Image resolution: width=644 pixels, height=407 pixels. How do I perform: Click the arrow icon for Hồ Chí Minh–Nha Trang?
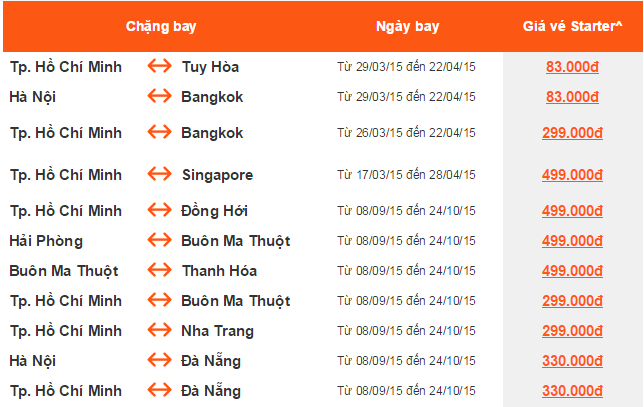(x=160, y=331)
